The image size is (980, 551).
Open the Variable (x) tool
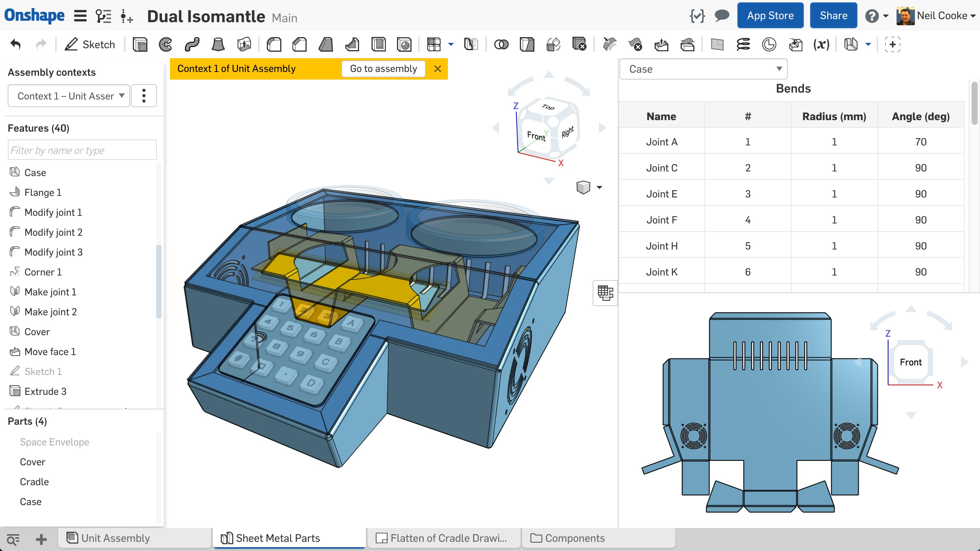821,45
